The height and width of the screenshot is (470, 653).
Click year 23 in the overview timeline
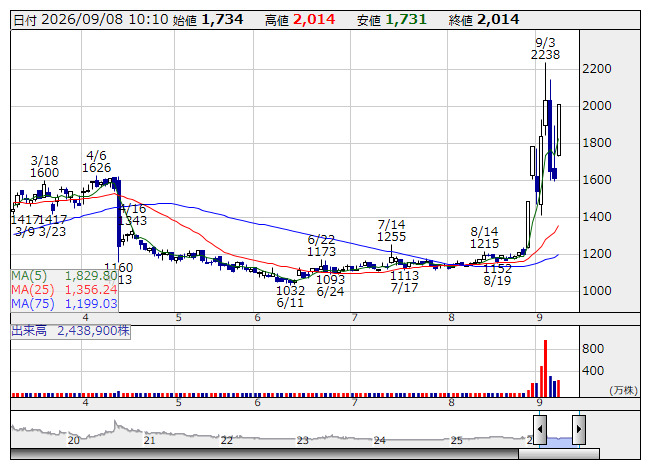click(302, 440)
